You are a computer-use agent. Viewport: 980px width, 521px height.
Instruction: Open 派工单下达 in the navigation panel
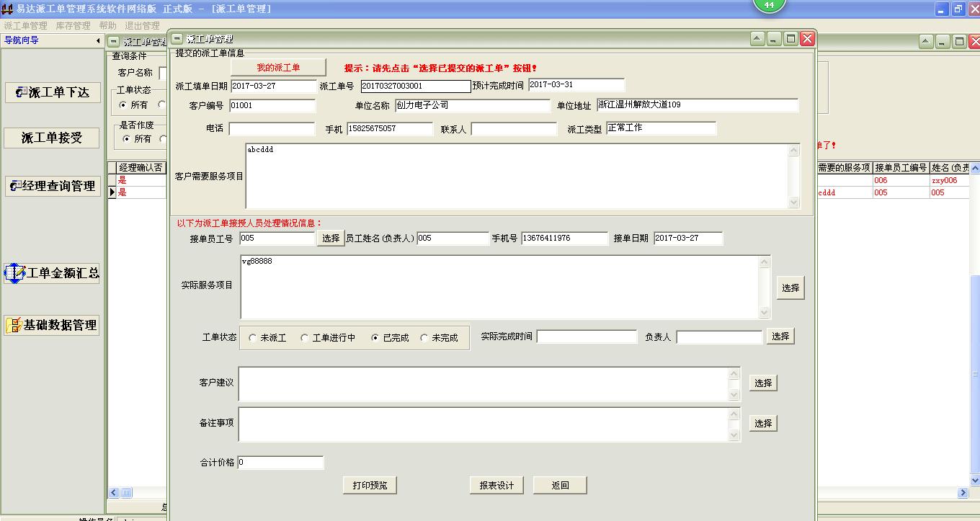(x=53, y=92)
